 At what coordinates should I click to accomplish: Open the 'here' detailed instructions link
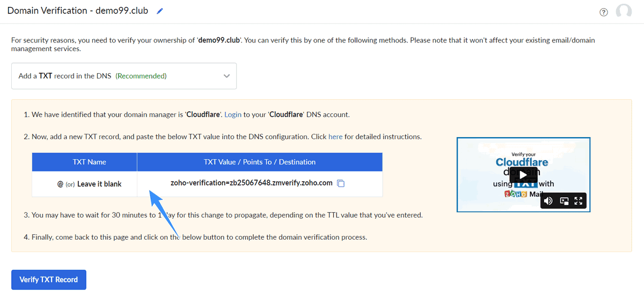point(335,137)
